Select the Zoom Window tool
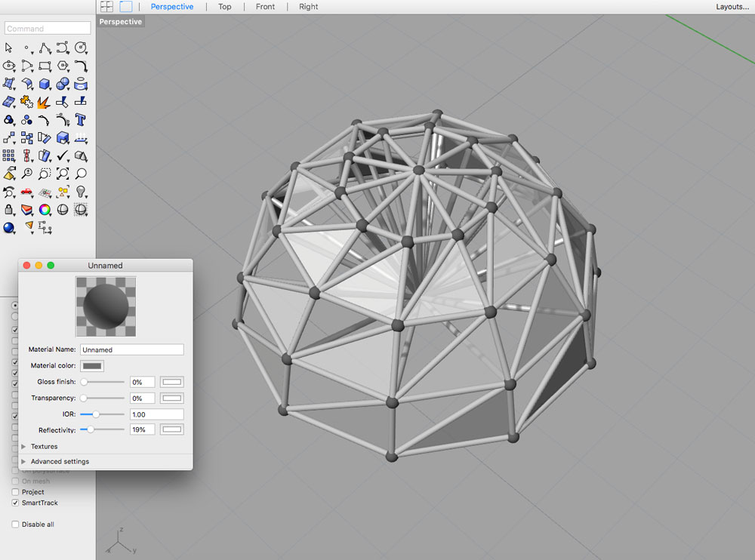The width and height of the screenshot is (755, 560). 45,174
